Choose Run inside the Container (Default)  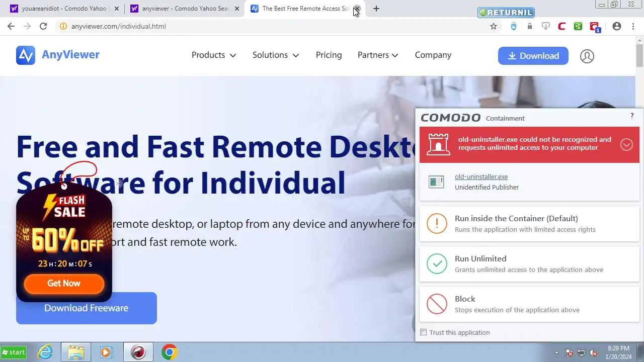tap(529, 223)
